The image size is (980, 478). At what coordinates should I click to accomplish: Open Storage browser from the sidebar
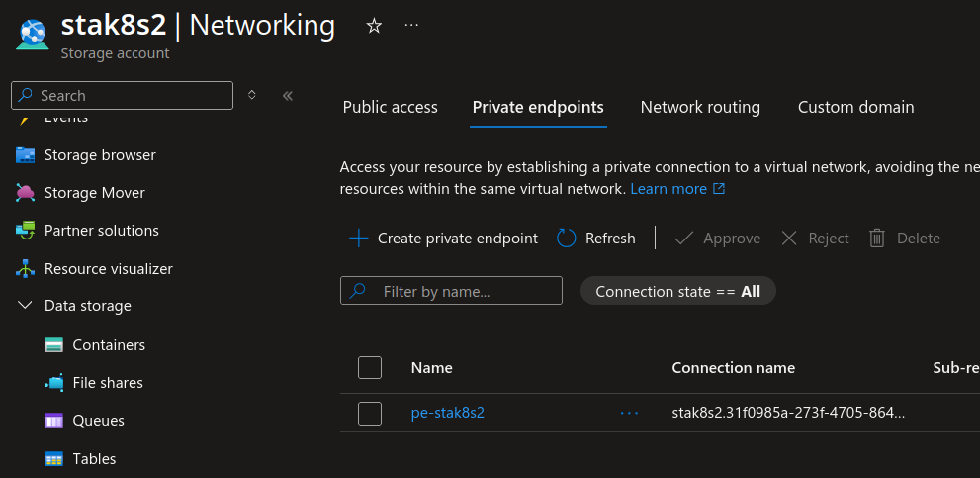pyautogui.click(x=100, y=155)
